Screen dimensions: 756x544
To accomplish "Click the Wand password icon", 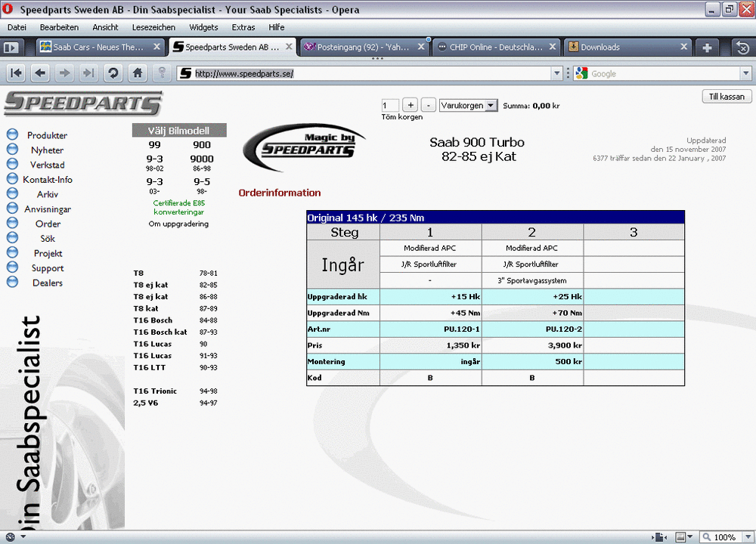I will 162,73.
